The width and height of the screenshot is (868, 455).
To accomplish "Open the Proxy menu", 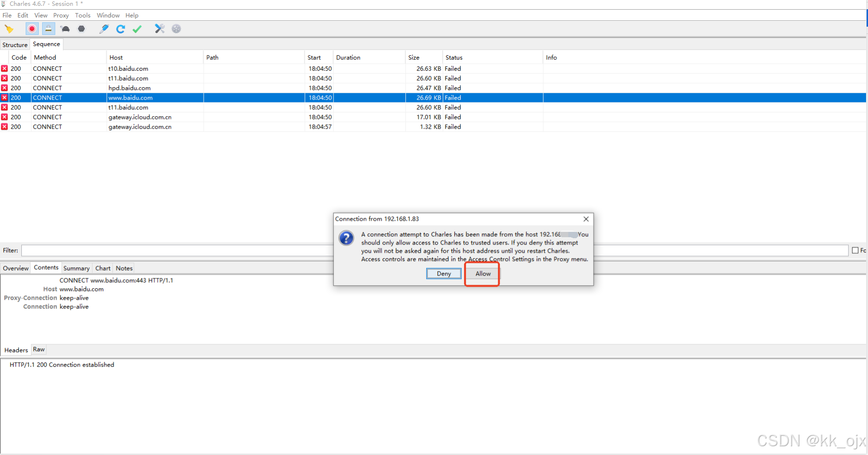I will (61, 16).
